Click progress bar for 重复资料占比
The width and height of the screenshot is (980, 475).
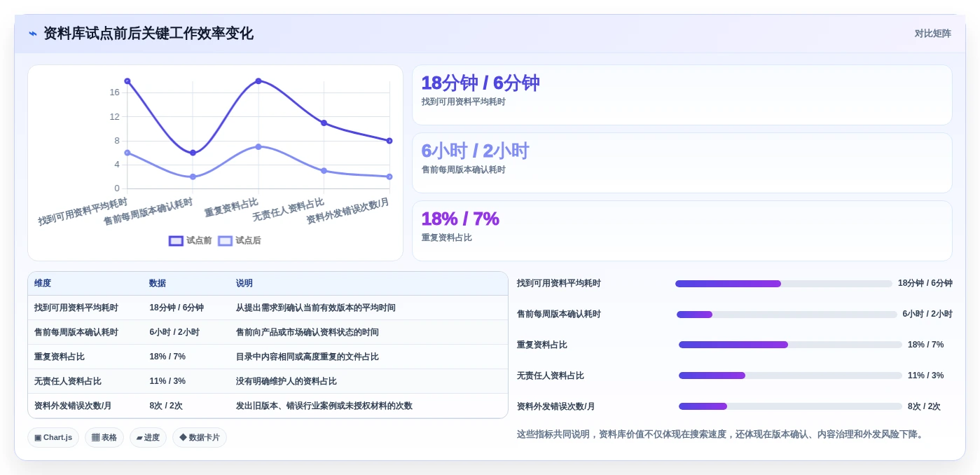click(x=790, y=345)
